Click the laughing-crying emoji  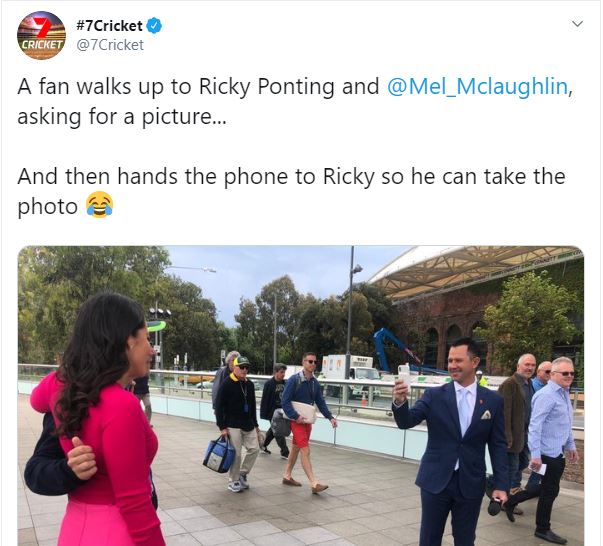click(x=99, y=205)
